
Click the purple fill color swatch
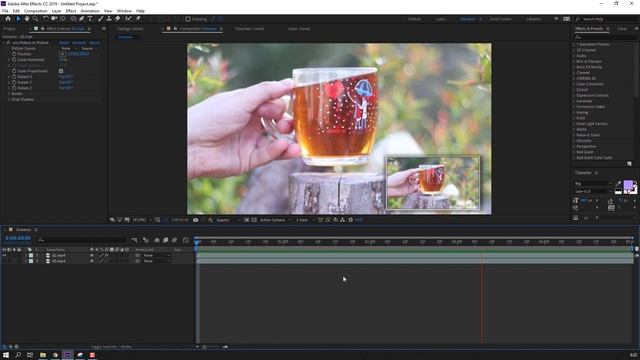point(628,186)
